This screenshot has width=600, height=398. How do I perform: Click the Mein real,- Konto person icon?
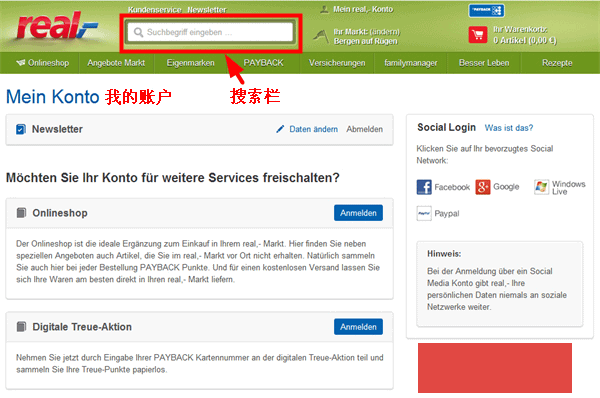tap(324, 9)
